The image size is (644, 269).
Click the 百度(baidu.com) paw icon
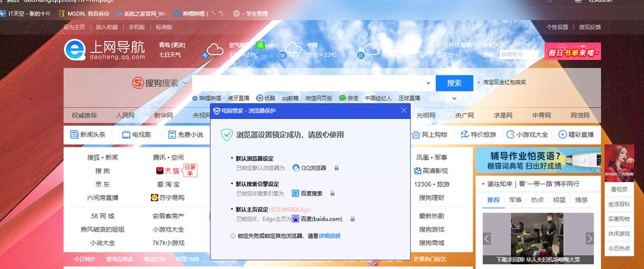pos(296,219)
